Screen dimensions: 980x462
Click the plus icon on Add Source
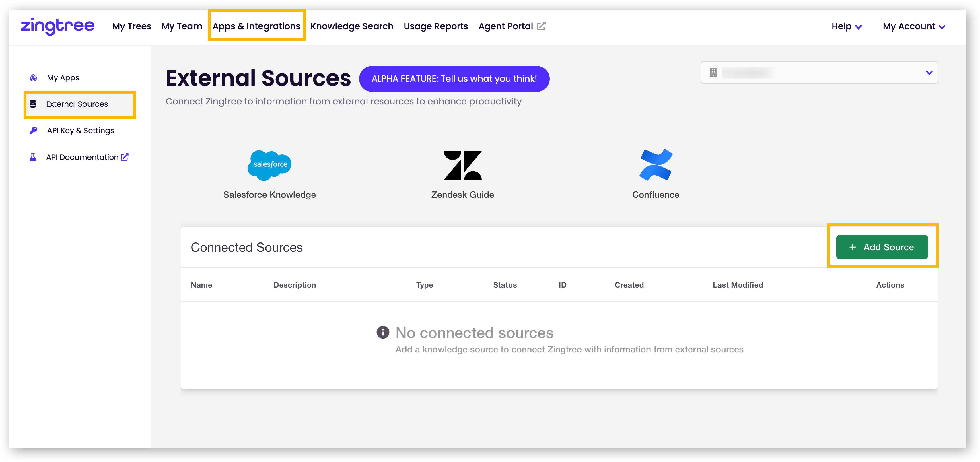[x=853, y=247]
